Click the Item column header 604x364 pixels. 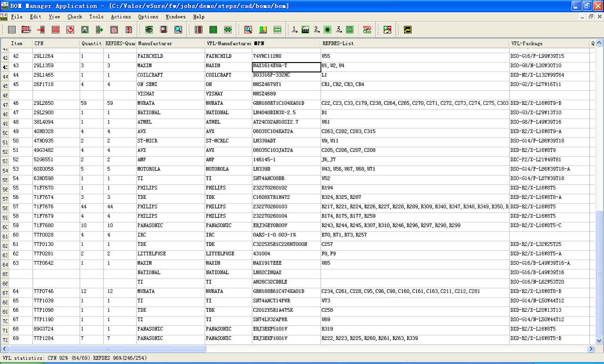(x=21, y=43)
